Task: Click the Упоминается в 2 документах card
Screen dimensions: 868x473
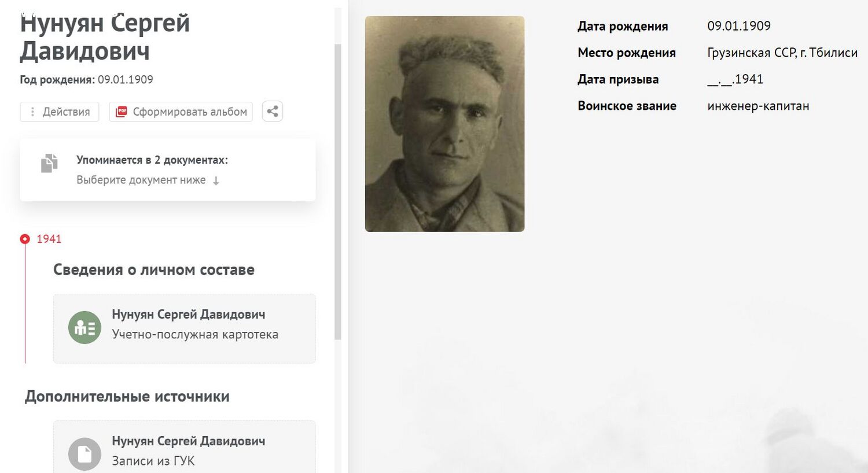Action: 168,170
